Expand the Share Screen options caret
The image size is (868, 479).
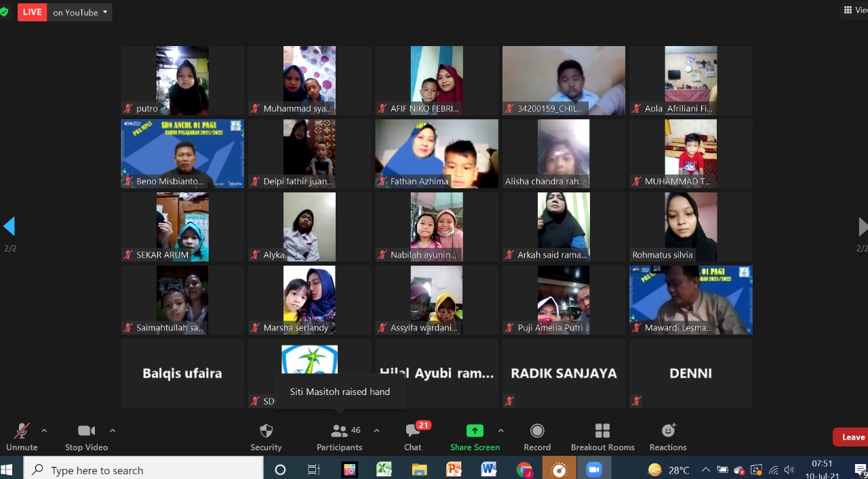[501, 430]
